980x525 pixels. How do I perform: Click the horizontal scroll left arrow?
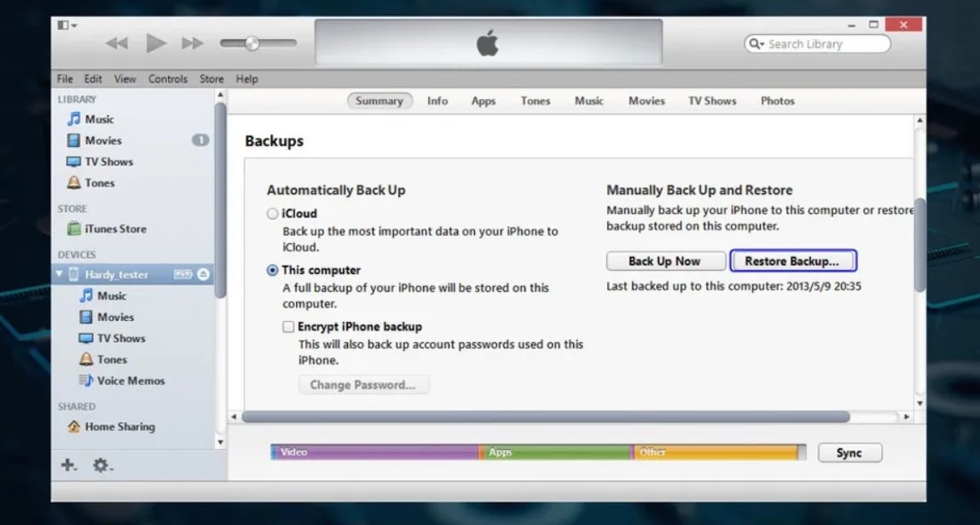coord(234,417)
